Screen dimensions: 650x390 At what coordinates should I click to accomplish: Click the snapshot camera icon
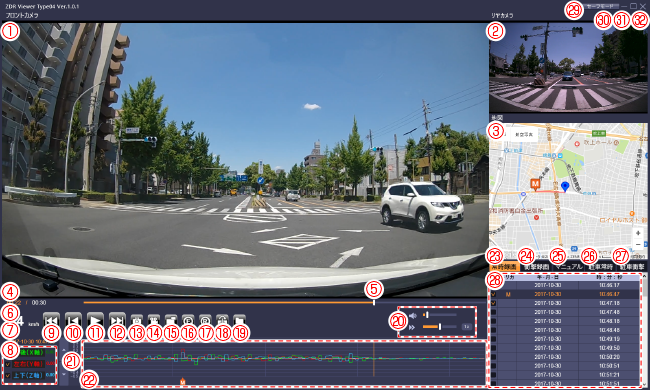[137, 320]
